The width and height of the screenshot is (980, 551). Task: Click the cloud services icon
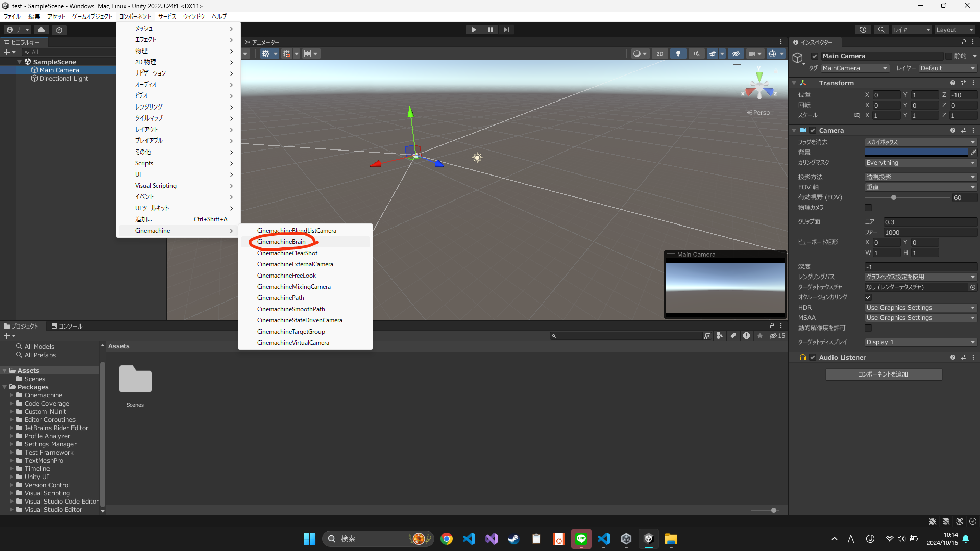click(x=41, y=30)
